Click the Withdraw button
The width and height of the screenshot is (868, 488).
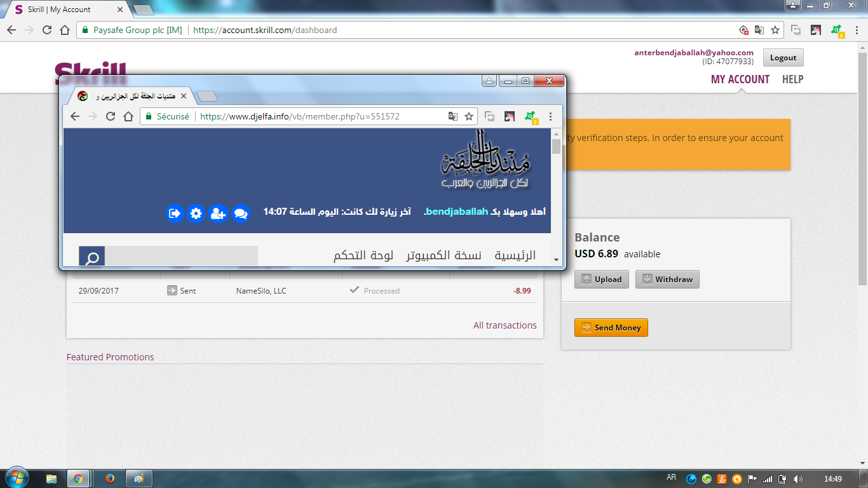click(667, 279)
